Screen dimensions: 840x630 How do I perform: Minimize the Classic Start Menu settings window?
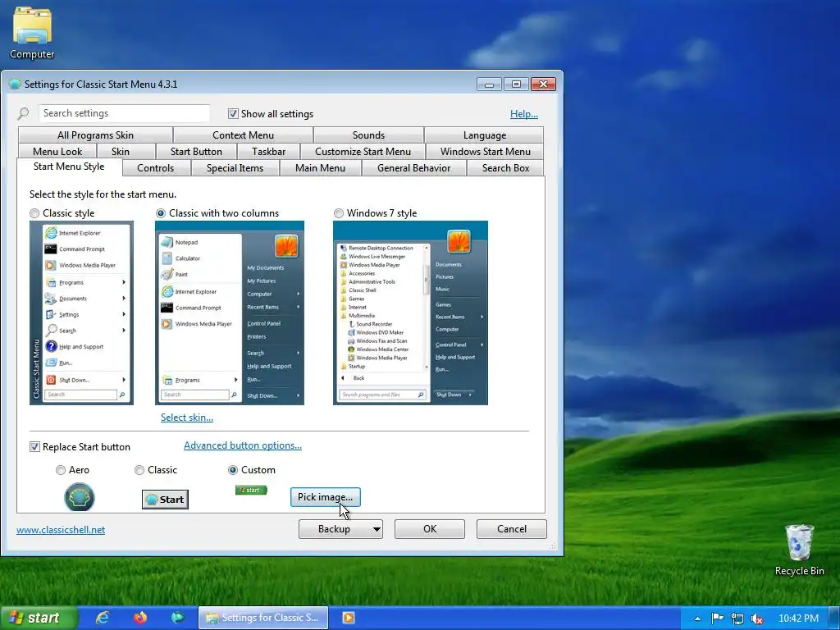tap(489, 84)
